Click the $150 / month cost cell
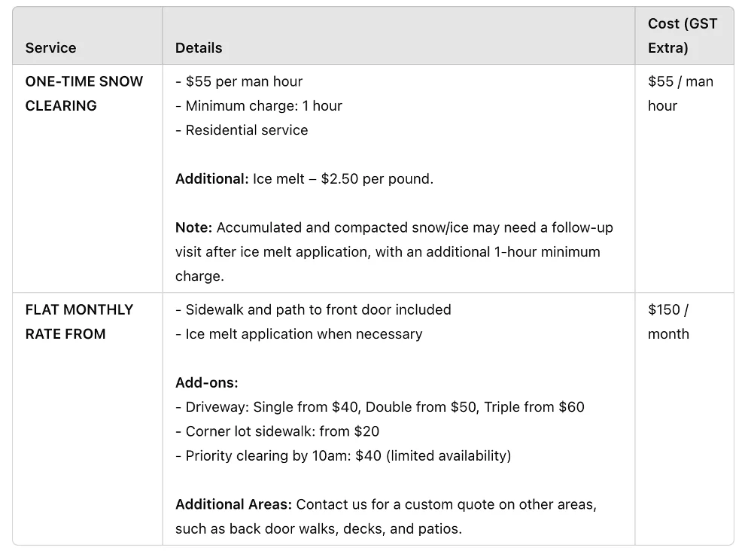Image resolution: width=745 pixels, height=560 pixels. (668, 321)
